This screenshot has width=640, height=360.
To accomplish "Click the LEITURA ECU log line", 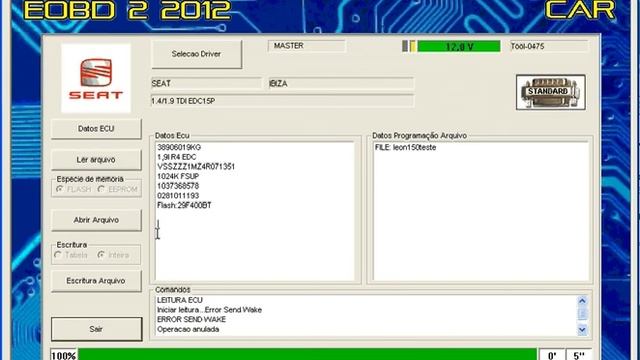I will (180, 300).
